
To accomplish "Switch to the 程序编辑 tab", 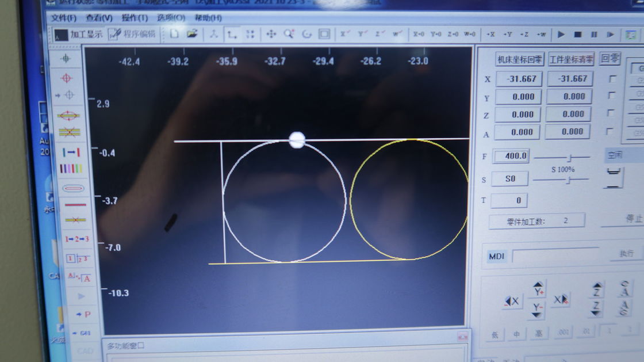I will 133,34.
